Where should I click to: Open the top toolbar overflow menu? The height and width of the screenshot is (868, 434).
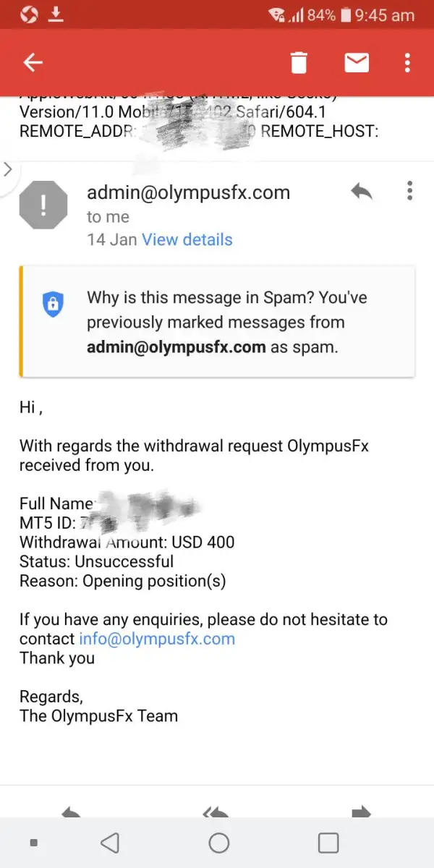407,63
